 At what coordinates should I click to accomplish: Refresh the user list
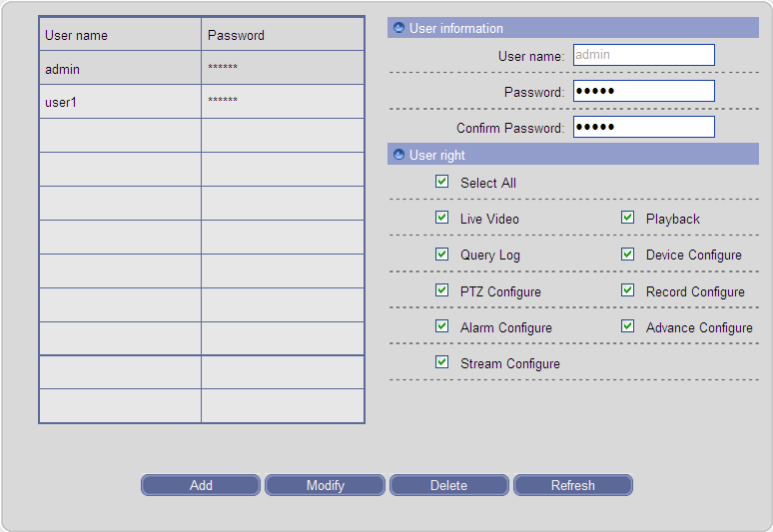click(573, 485)
